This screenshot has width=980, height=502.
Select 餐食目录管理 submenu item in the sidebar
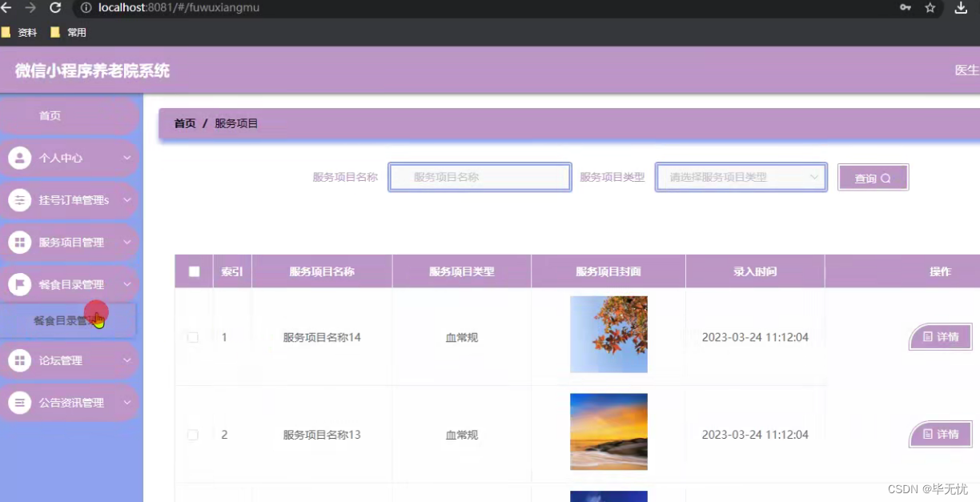coord(73,319)
